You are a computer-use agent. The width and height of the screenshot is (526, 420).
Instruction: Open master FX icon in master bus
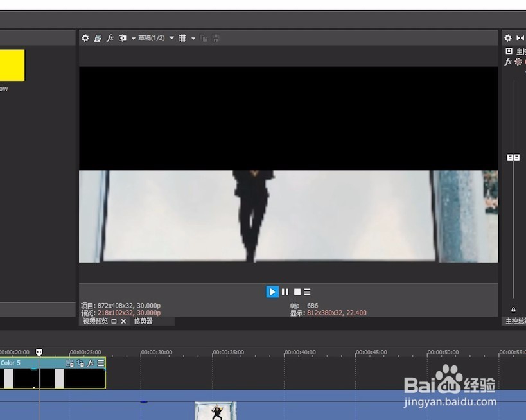coord(508,62)
